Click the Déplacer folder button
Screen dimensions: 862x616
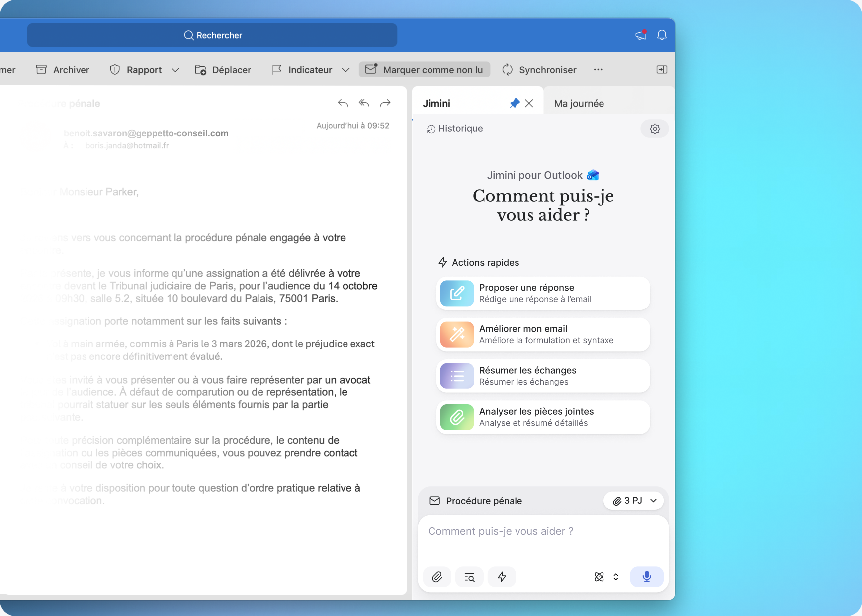point(223,70)
